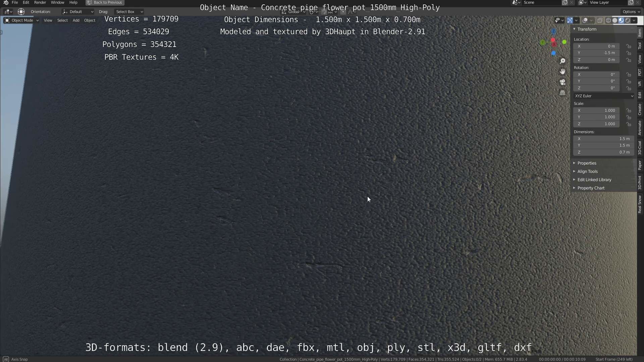Expand the Align Tools panel
Screen dimensions: 644x362
[587, 171]
